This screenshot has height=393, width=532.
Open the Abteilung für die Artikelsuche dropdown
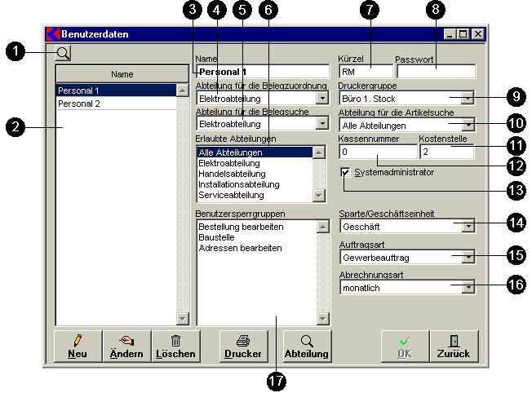[467, 126]
